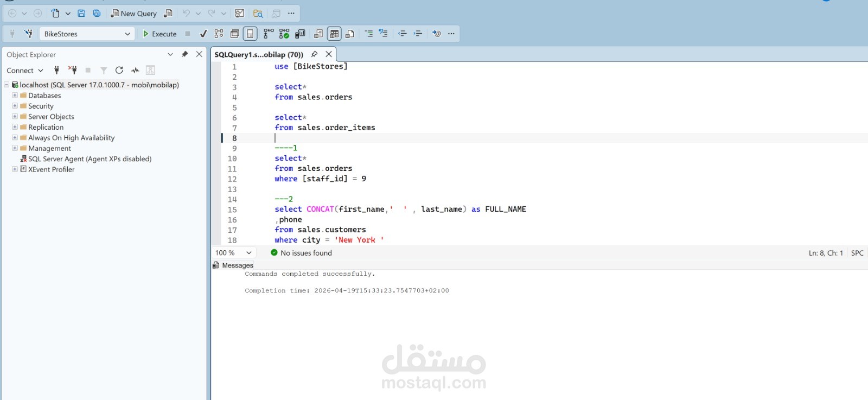Pin the Object Explorer panel
The image size is (868, 400).
pos(184,54)
